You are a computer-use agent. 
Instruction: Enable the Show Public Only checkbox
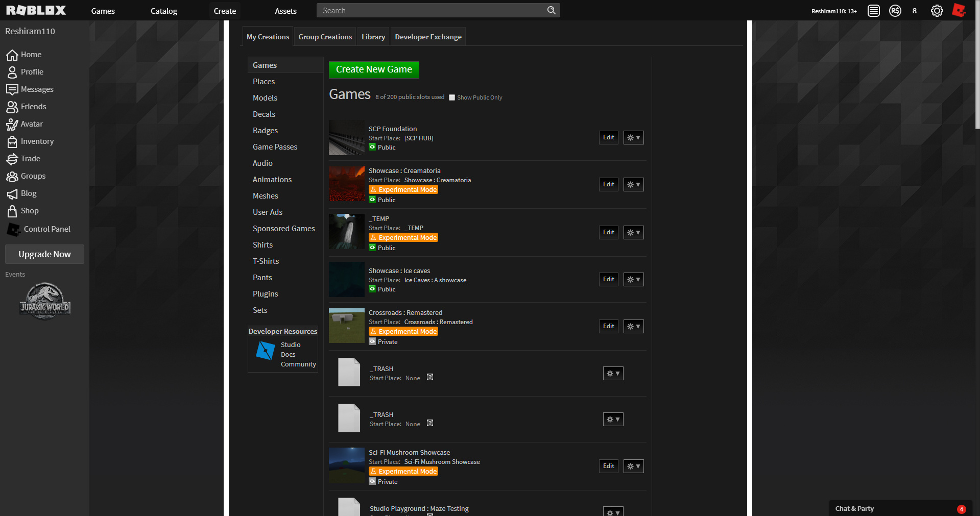pos(451,97)
